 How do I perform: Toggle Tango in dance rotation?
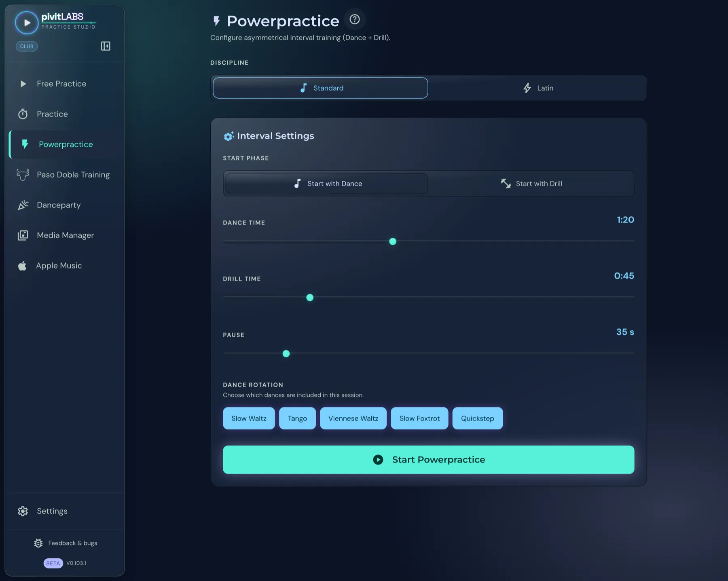tap(297, 418)
